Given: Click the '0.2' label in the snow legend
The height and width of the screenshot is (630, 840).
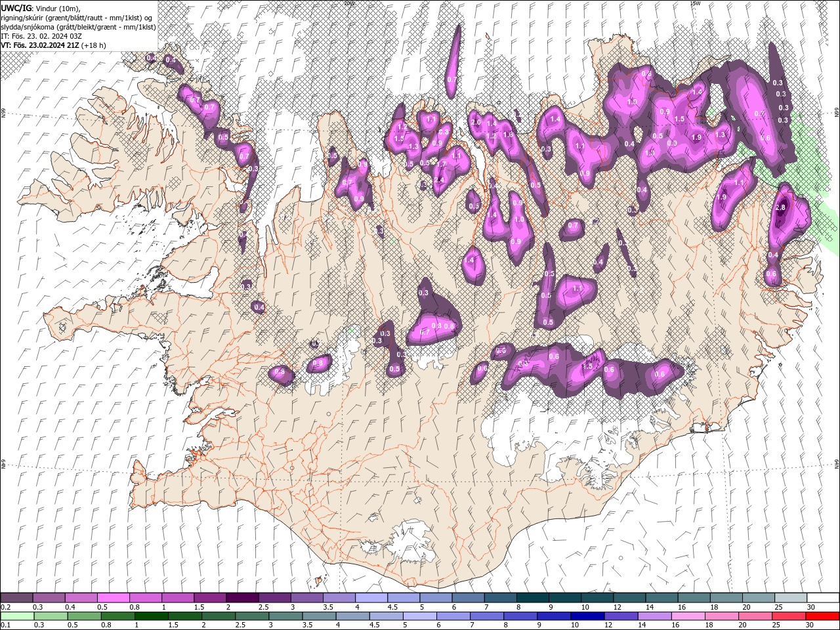Looking at the screenshot, I should (x=5, y=607).
